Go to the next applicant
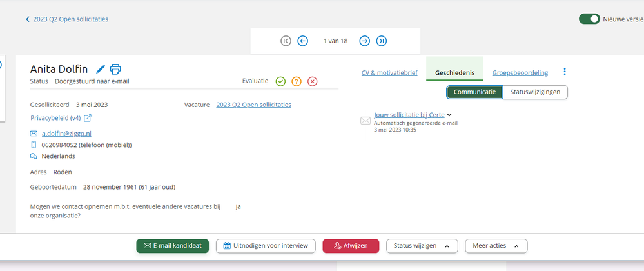Viewport: 644px width, 271px height. tap(365, 41)
